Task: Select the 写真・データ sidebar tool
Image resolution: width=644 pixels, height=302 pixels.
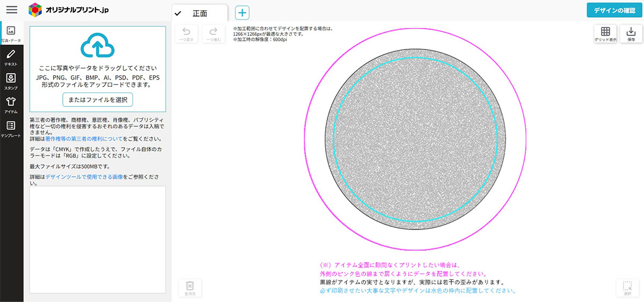Action: pyautogui.click(x=11, y=33)
